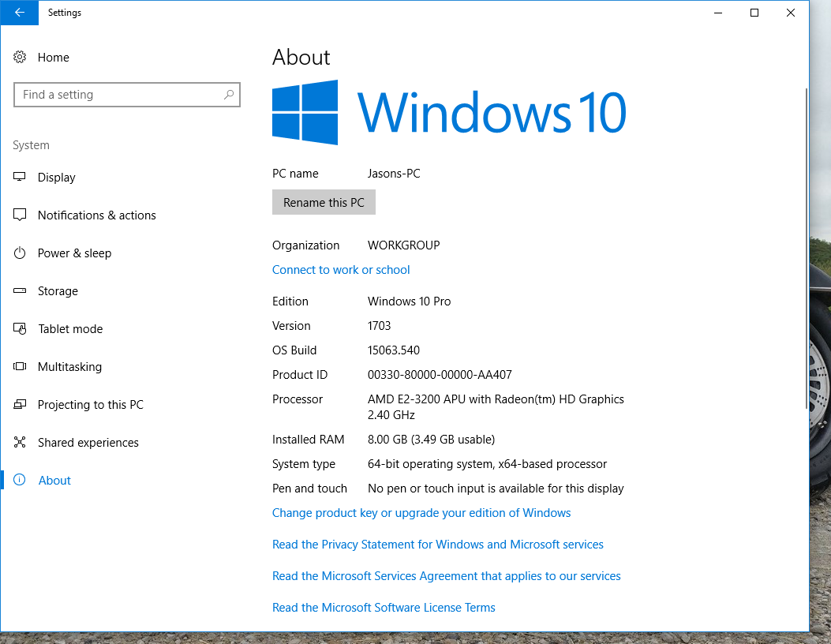Click the Shared experiences icon
This screenshot has width=831, height=644.
point(21,443)
